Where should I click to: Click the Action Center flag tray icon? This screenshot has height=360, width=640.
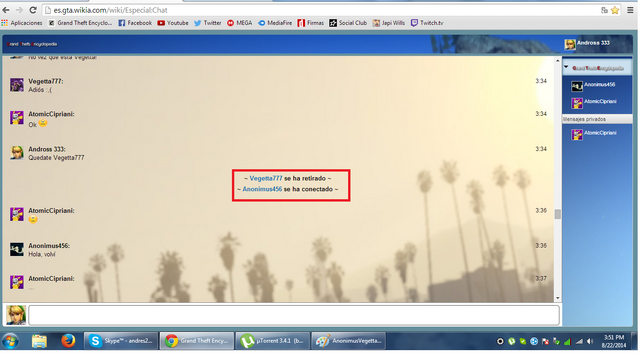pos(545,341)
